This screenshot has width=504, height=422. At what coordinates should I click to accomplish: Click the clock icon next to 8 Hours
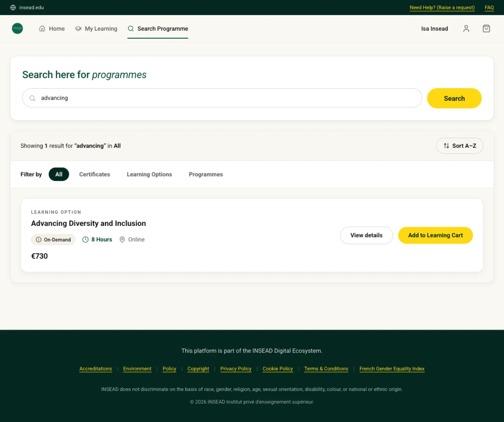point(85,240)
